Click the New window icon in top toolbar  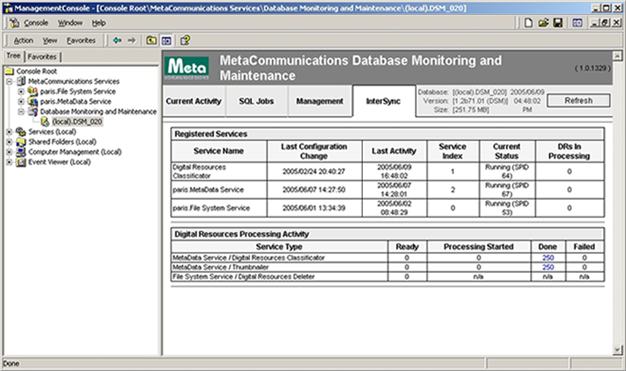[x=577, y=23]
